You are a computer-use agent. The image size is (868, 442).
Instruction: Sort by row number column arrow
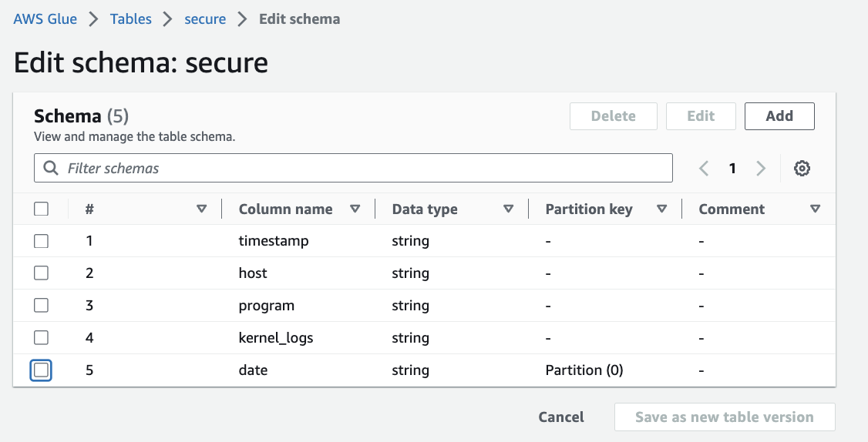coord(202,209)
